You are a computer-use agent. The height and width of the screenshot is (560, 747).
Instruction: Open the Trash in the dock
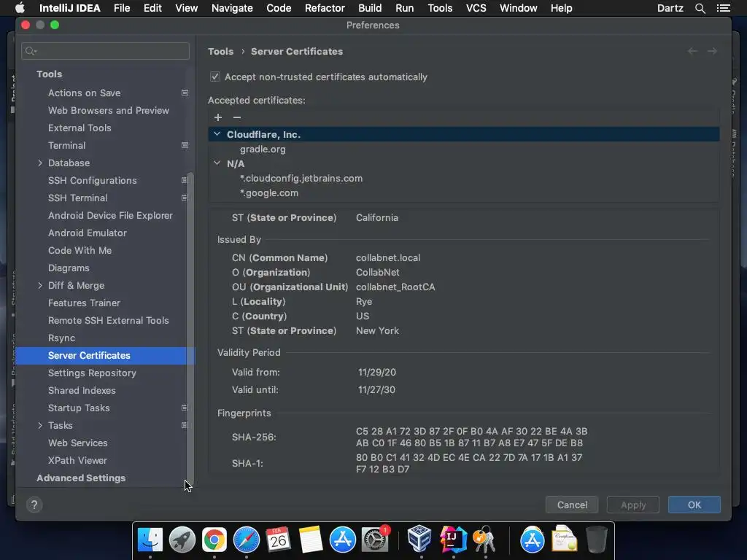point(596,540)
